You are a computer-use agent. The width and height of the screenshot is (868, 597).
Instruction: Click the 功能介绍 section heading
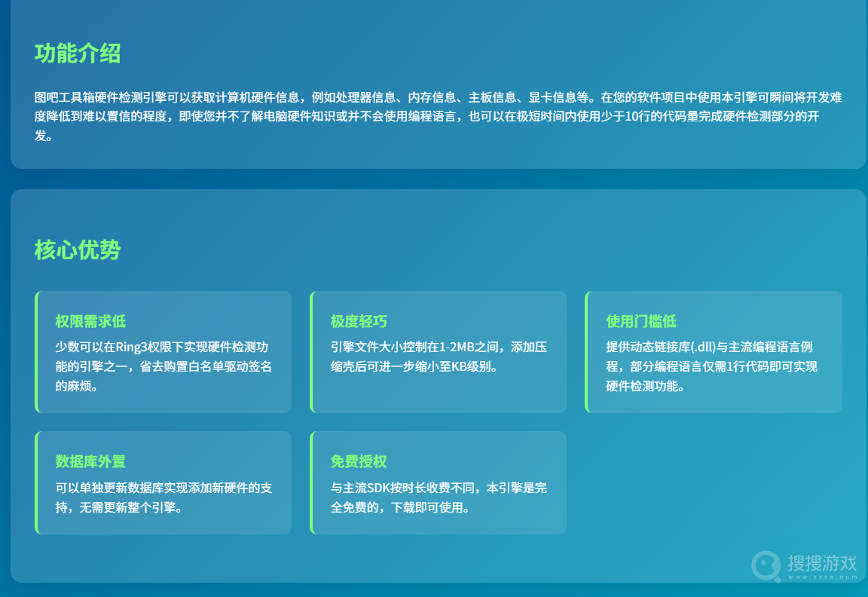tap(78, 54)
